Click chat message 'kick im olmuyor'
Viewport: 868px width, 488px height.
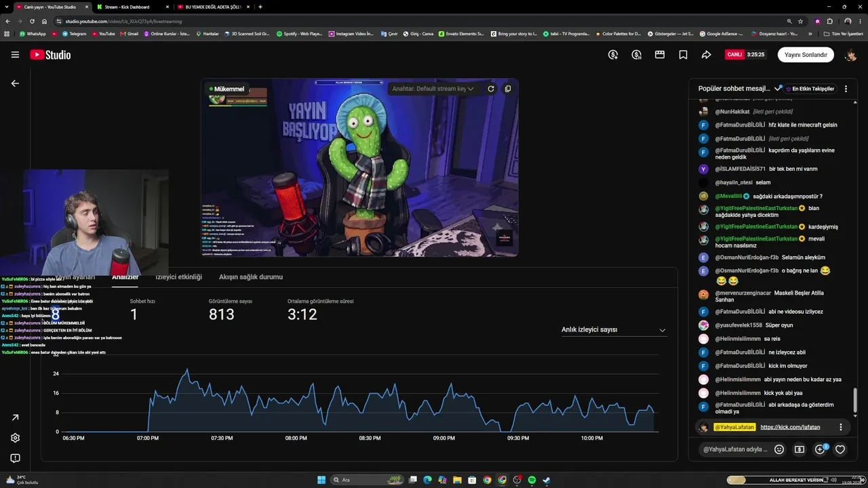click(788, 366)
